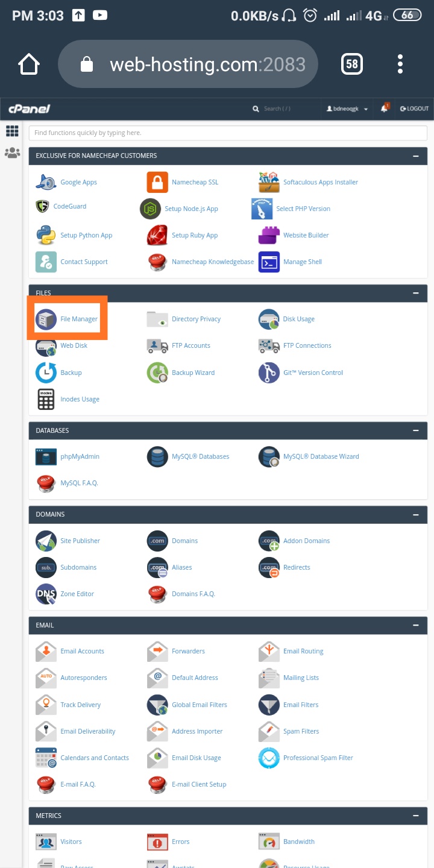Image resolution: width=434 pixels, height=868 pixels.
Task: Open Select PHP Version icon
Action: 262,209
